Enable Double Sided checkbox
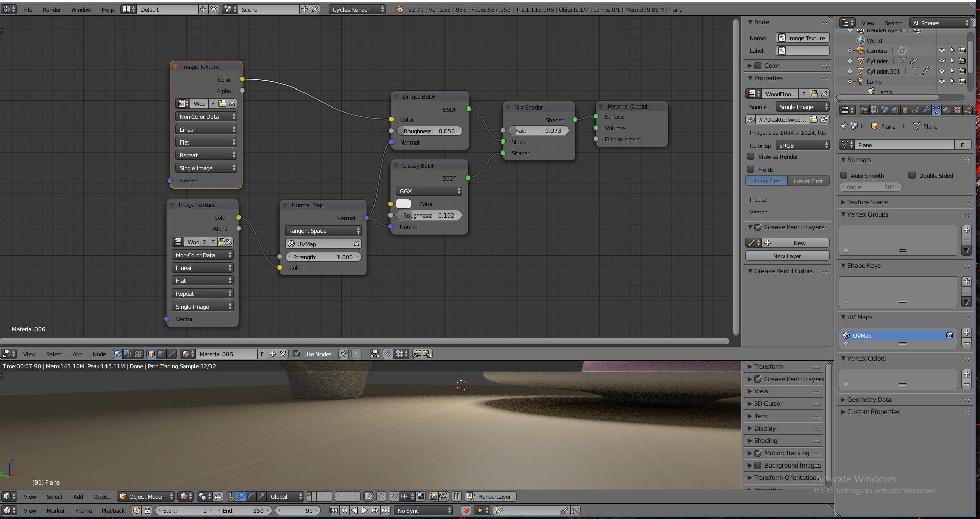 (x=912, y=175)
